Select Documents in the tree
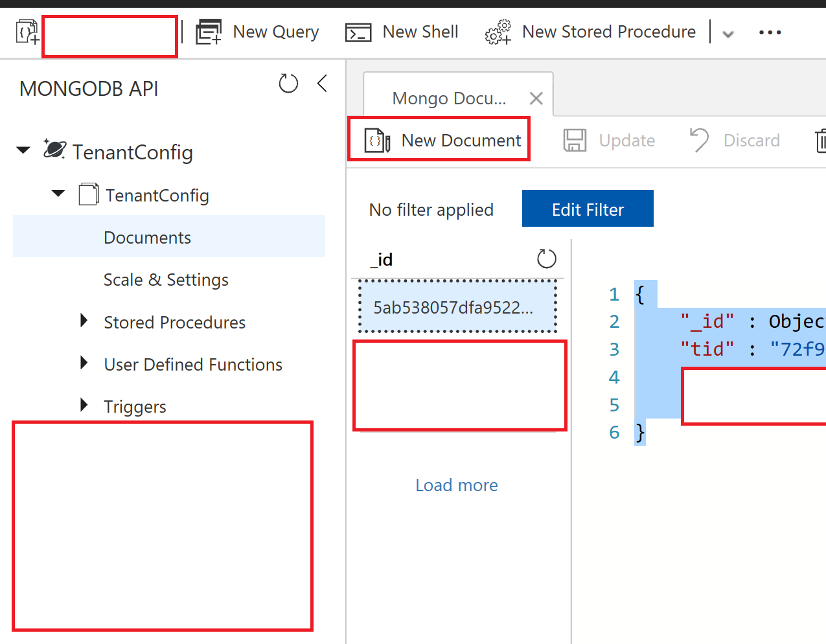Viewport: 826px width, 644px height. tap(169, 237)
